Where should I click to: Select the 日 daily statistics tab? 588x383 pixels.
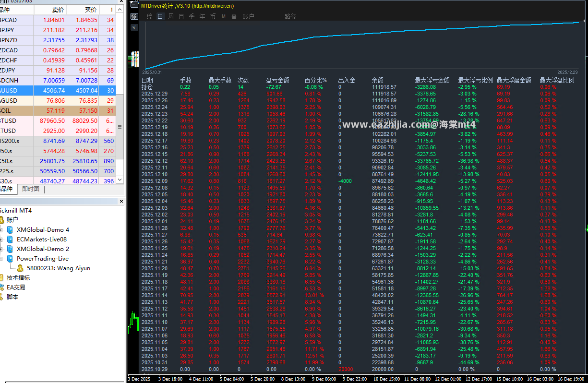(160, 16)
